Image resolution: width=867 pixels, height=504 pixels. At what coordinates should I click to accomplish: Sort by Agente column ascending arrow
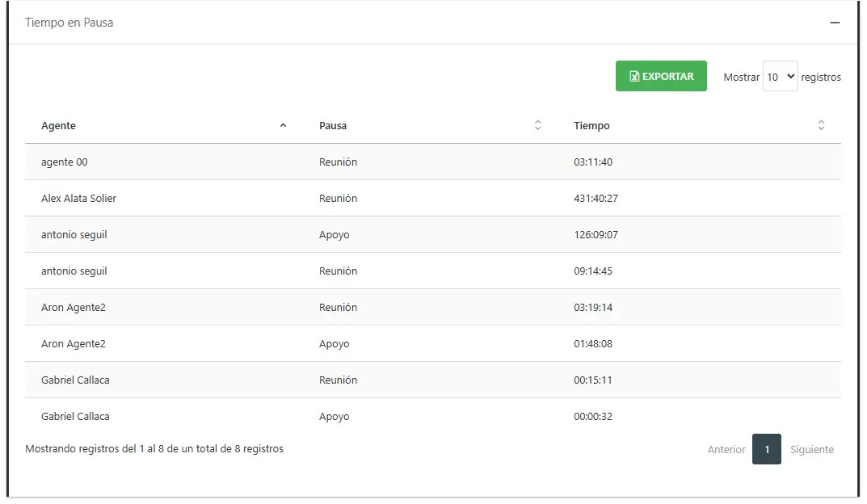tap(283, 125)
